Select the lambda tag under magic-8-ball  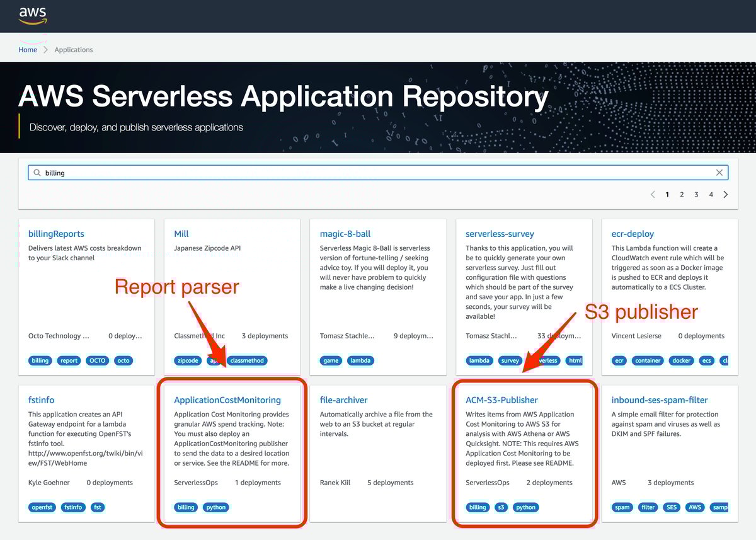360,360
